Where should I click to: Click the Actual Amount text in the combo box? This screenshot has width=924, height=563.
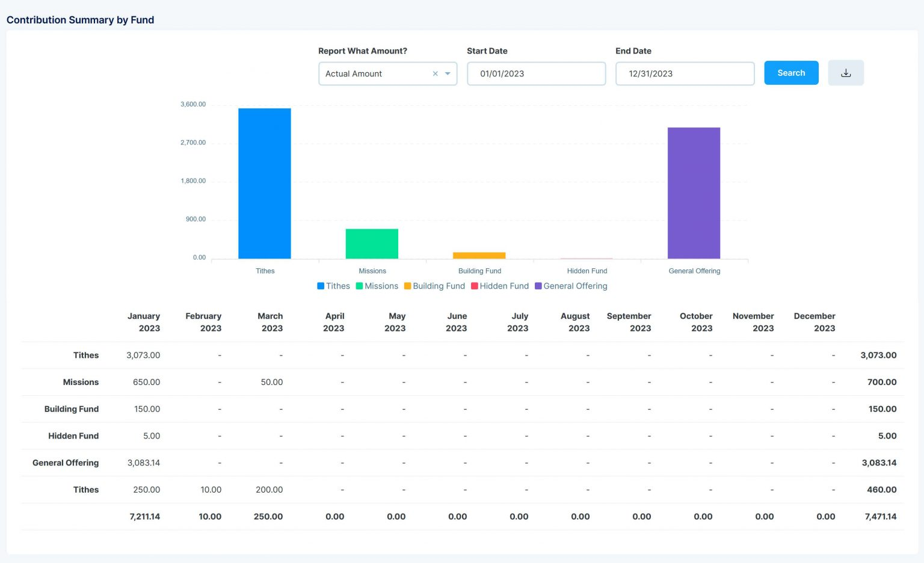[354, 74]
